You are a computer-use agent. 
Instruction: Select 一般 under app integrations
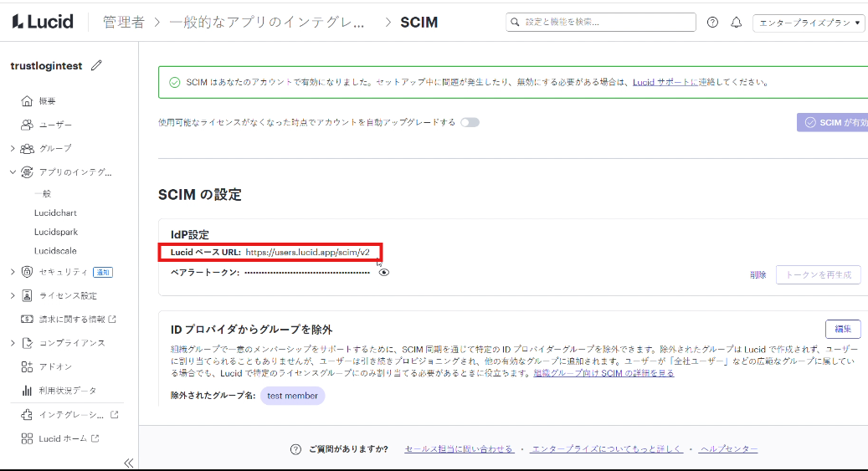point(43,194)
